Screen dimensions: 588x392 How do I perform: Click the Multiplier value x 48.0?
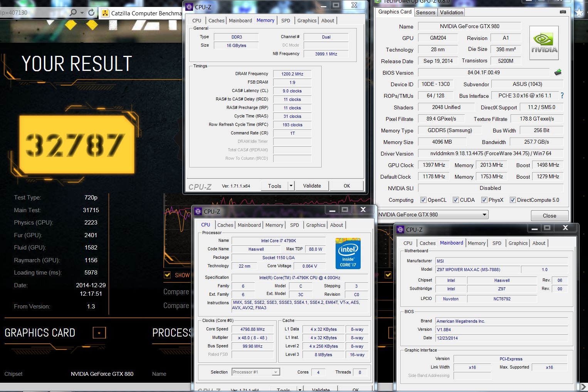(252, 338)
